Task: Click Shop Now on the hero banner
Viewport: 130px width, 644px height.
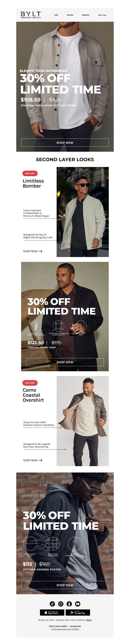Action: 65,142
